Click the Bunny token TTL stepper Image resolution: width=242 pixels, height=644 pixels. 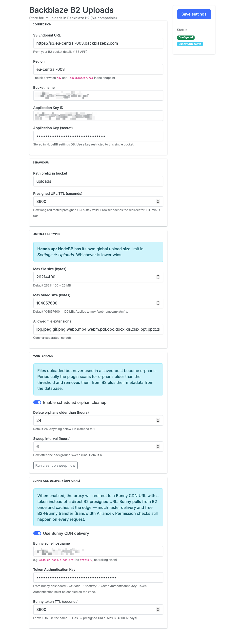click(x=158, y=609)
